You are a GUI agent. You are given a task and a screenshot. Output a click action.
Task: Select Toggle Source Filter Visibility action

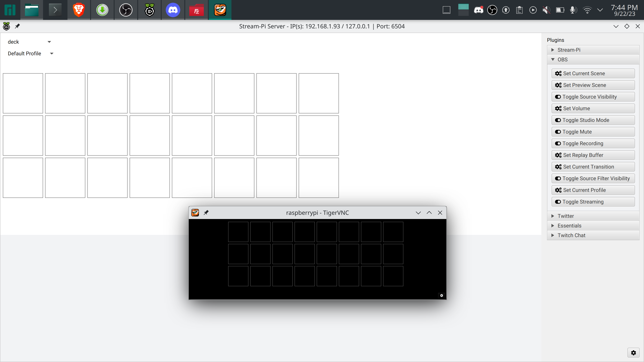[593, 178]
